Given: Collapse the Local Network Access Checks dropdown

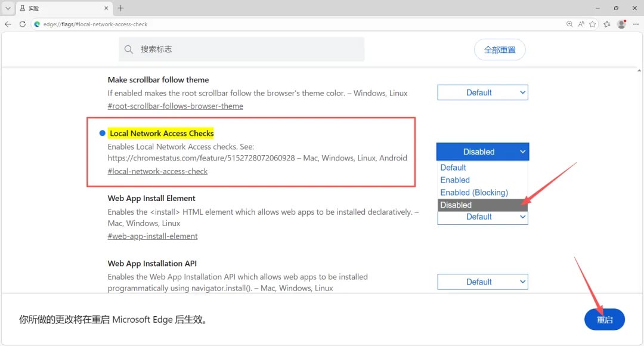Looking at the screenshot, I should 482,152.
